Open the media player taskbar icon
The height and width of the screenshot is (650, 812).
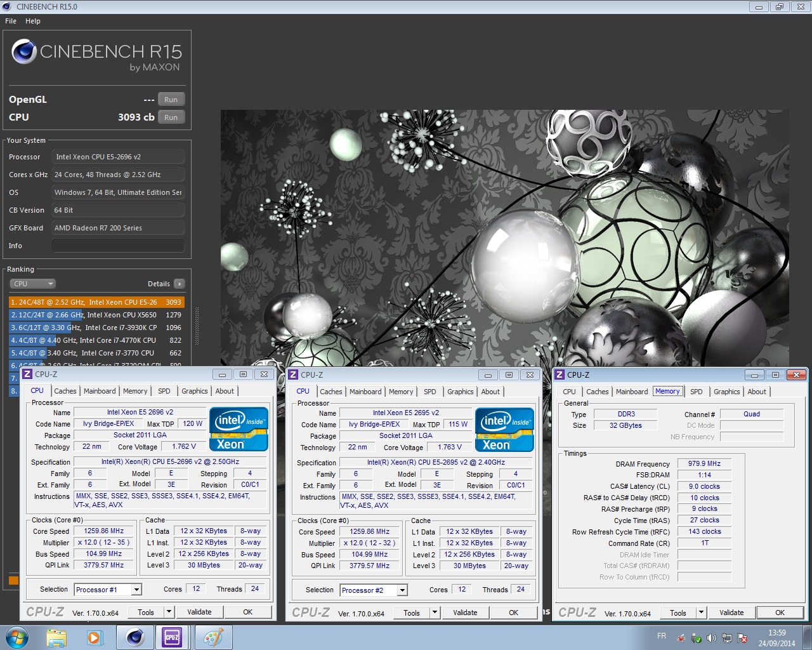point(95,637)
